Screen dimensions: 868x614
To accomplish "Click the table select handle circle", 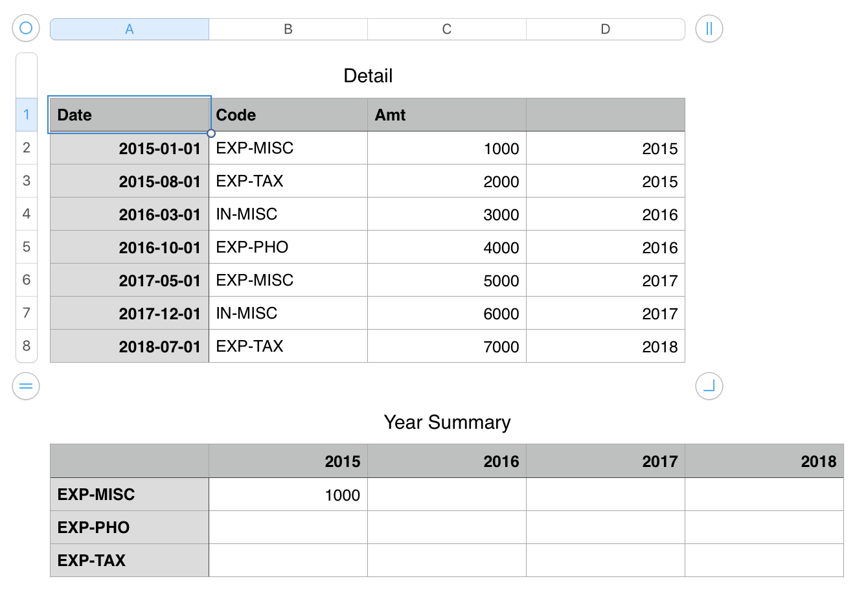I will (x=26, y=28).
